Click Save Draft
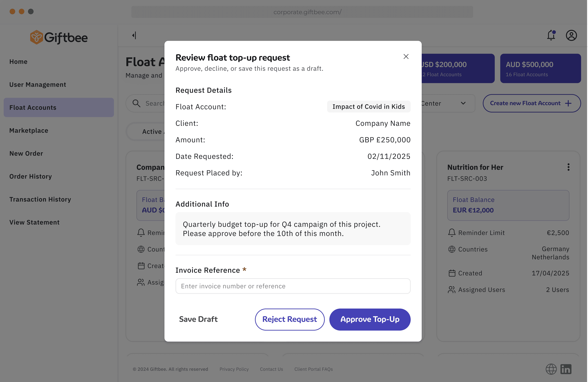This screenshot has width=588, height=382. coord(198,319)
